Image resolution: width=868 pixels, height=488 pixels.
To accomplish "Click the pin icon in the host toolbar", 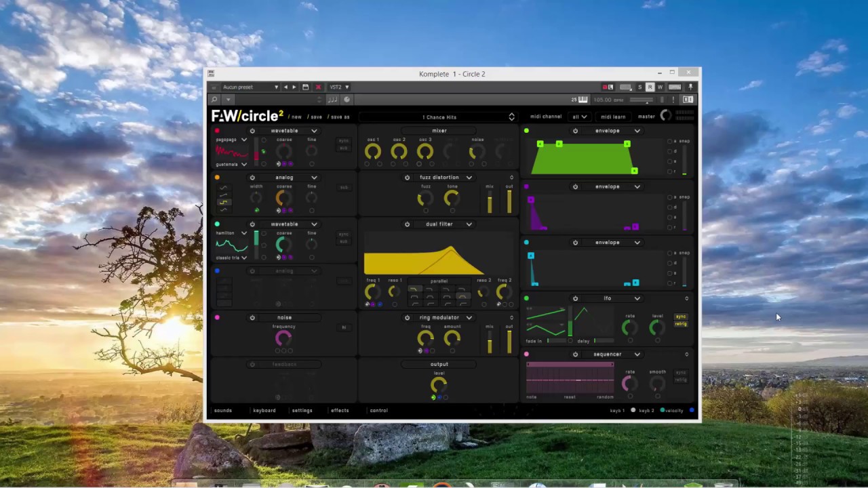I will click(x=691, y=87).
